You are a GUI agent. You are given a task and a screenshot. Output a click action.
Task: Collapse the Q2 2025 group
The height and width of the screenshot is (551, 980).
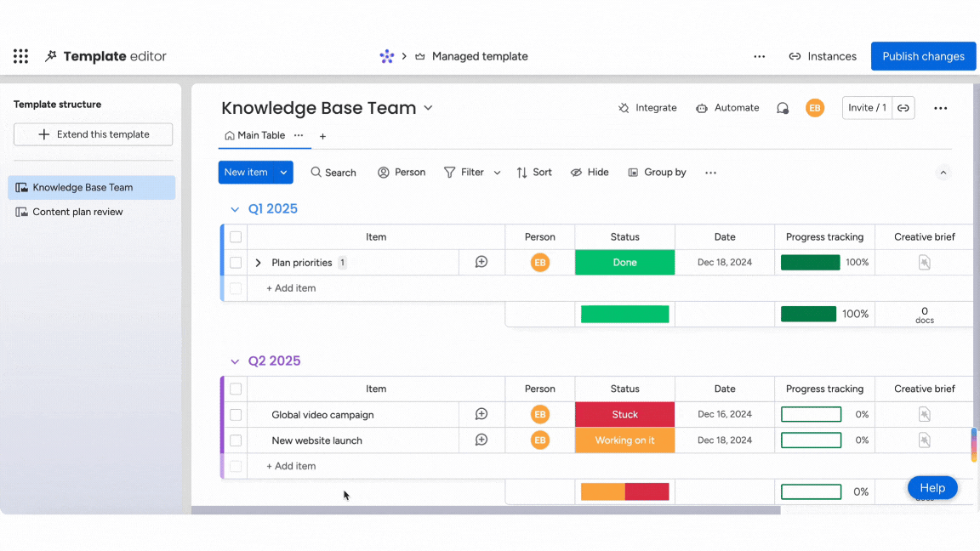coord(235,361)
